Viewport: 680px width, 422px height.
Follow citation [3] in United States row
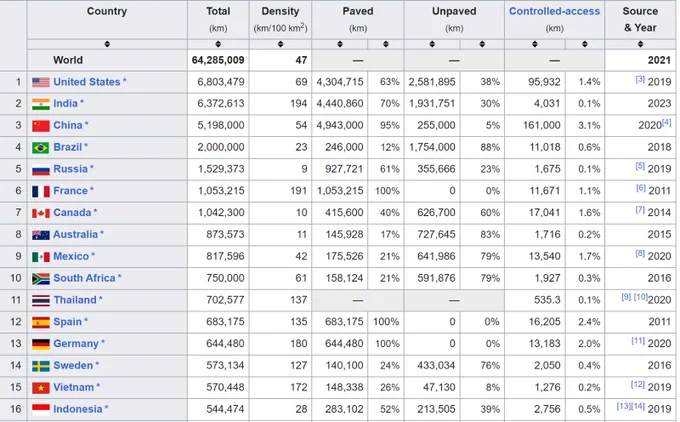(640, 79)
